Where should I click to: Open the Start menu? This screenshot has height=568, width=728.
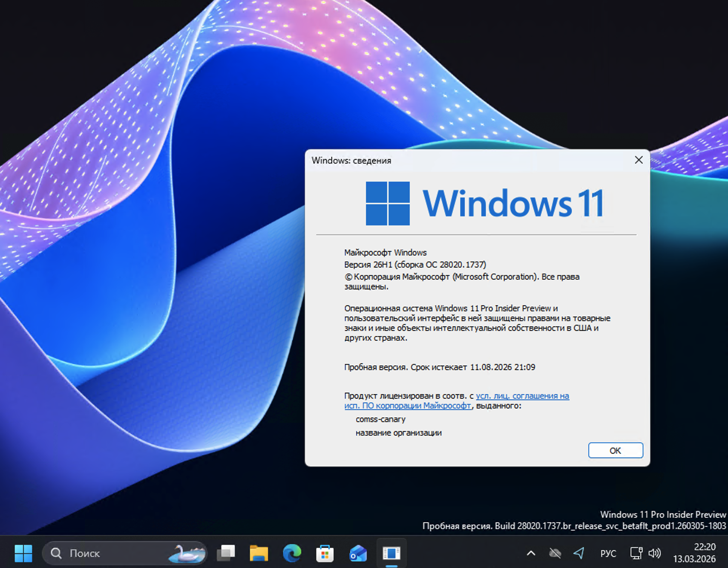coord(24,553)
